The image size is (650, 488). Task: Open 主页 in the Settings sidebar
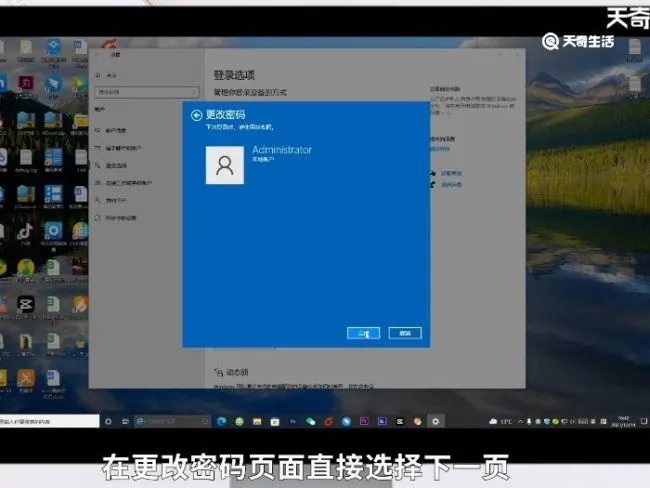[107, 75]
